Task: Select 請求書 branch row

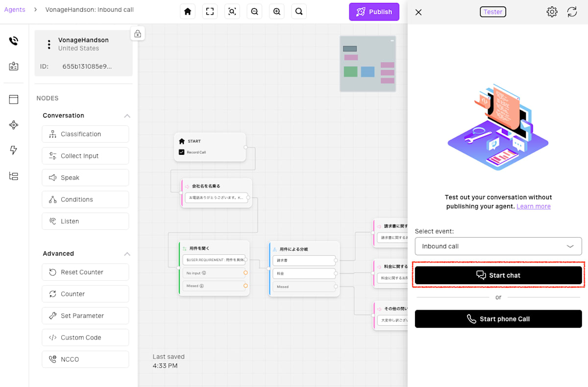Action: point(304,261)
